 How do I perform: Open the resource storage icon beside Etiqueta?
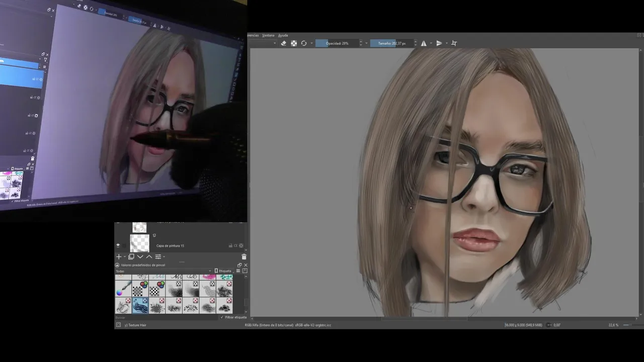[x=245, y=271]
